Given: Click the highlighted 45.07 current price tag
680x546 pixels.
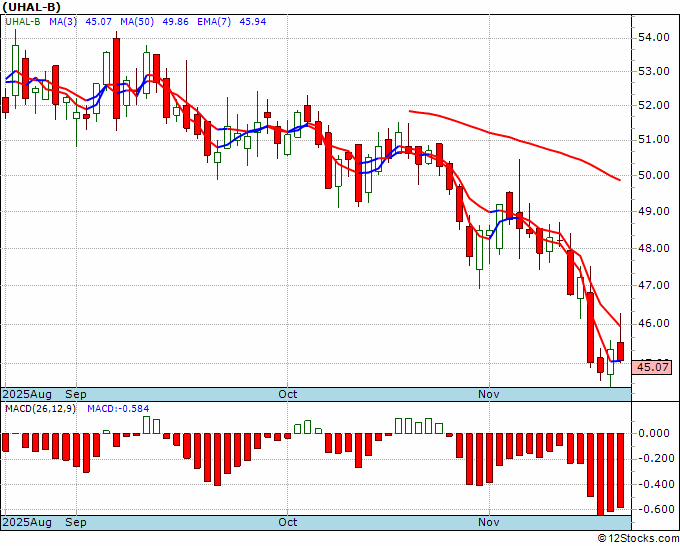Looking at the screenshot, I should [x=652, y=367].
